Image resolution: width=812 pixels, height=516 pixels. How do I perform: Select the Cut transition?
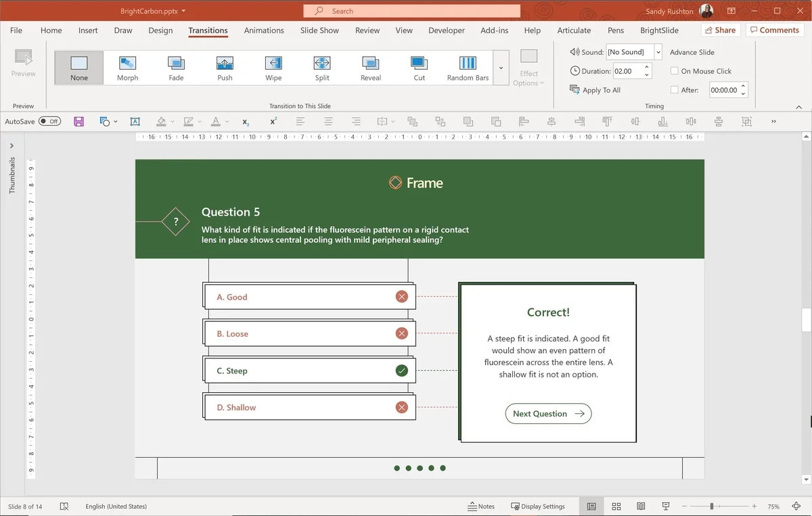420,68
